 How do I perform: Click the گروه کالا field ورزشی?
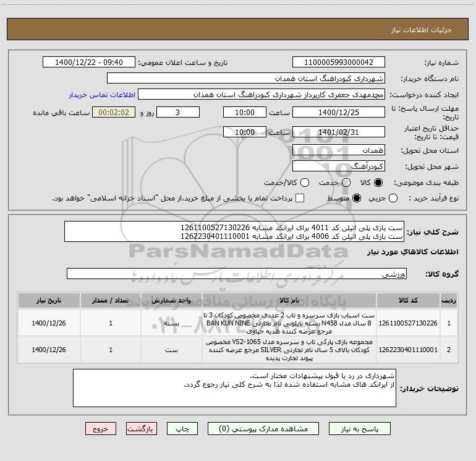237,274
